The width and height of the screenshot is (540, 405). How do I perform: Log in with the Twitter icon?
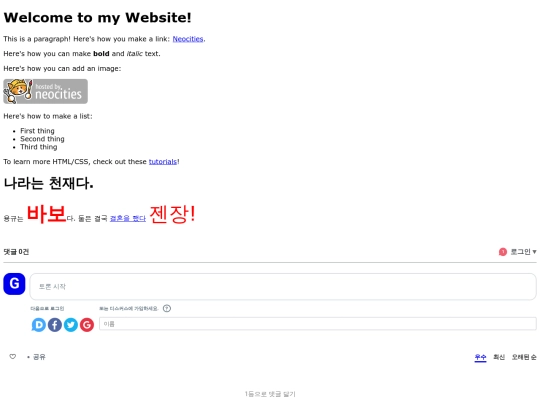point(71,325)
